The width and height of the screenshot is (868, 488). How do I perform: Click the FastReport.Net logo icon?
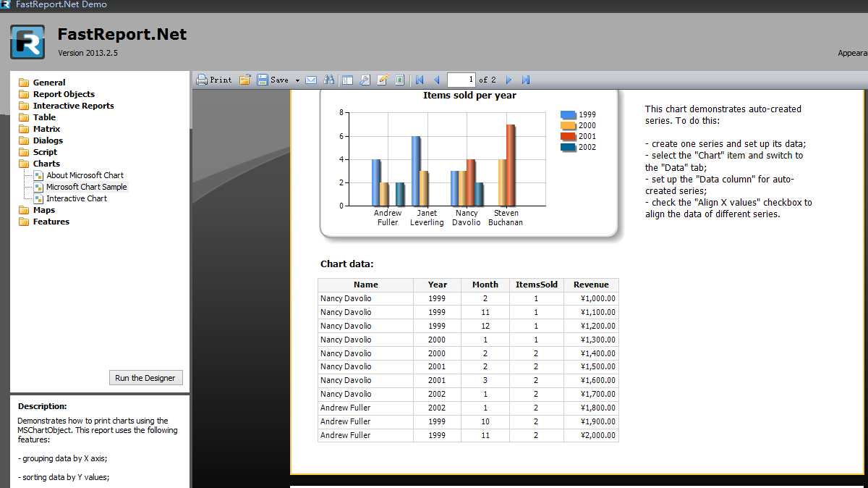coord(27,42)
